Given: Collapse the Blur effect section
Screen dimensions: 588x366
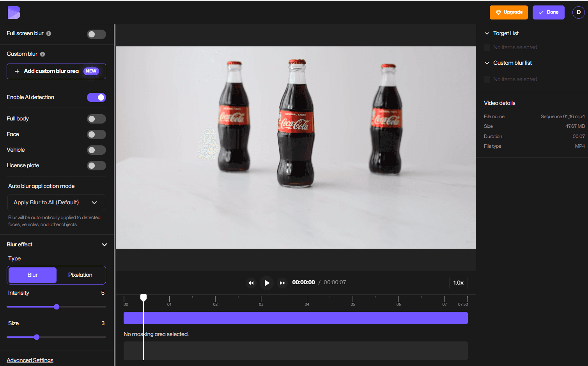Looking at the screenshot, I should 104,244.
